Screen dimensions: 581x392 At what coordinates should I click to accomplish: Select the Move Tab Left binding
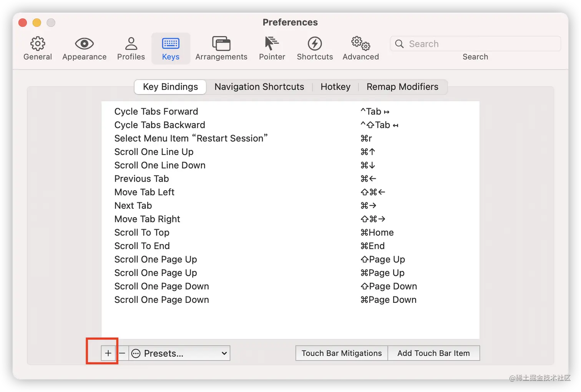point(290,192)
